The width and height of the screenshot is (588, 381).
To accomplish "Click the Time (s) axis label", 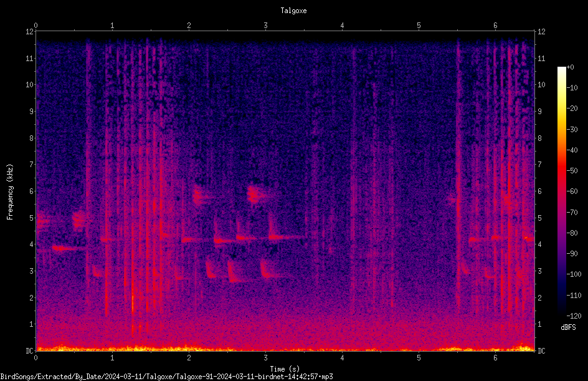I will tap(285, 369).
